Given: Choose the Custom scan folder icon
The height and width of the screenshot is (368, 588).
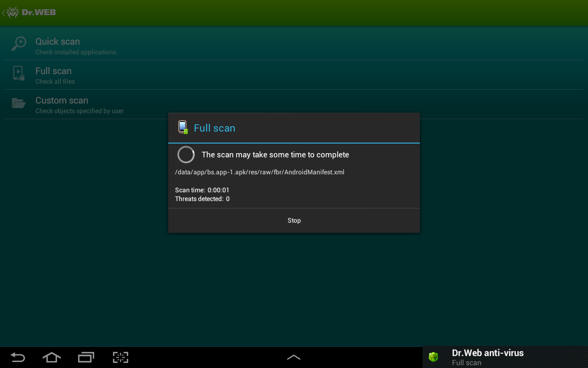Looking at the screenshot, I should point(19,103).
